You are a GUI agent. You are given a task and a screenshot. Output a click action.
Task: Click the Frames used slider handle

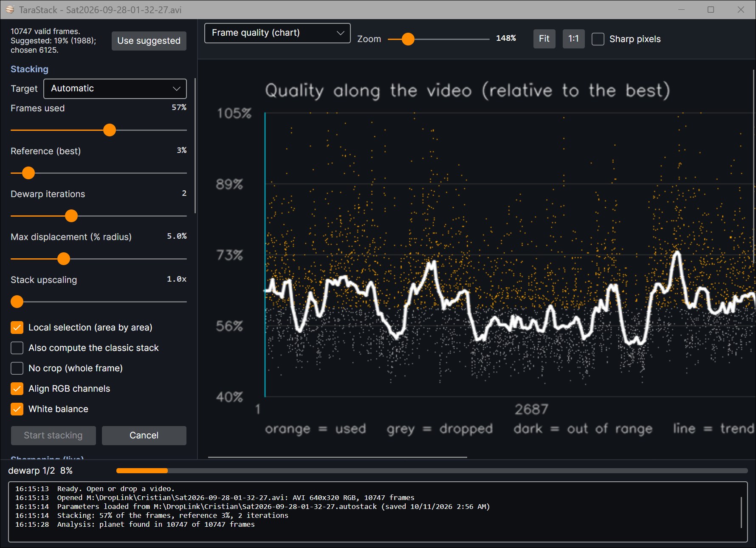pos(110,130)
